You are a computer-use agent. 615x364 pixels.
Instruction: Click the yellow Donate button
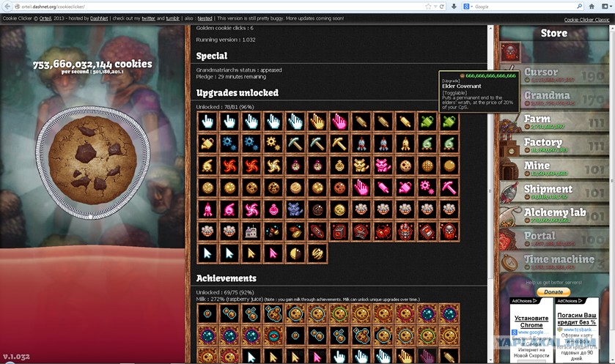coord(553,292)
